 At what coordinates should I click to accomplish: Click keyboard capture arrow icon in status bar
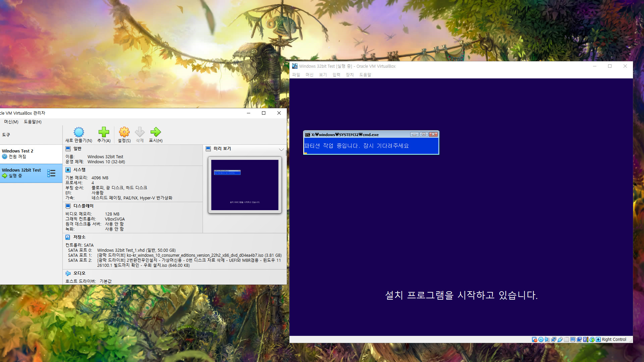[598, 340]
